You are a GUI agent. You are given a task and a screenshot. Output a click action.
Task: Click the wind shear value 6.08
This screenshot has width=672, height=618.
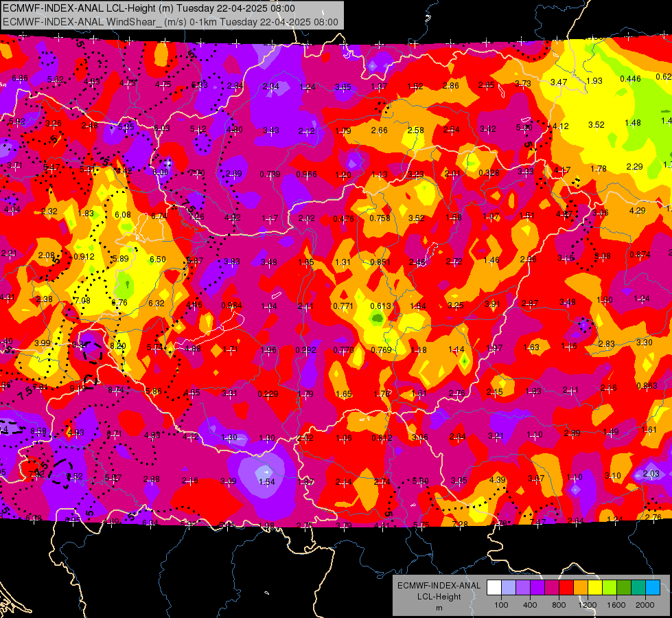click(x=123, y=214)
